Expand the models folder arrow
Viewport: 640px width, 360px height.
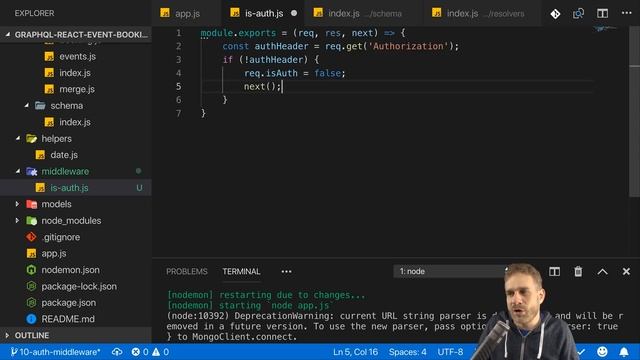17,204
